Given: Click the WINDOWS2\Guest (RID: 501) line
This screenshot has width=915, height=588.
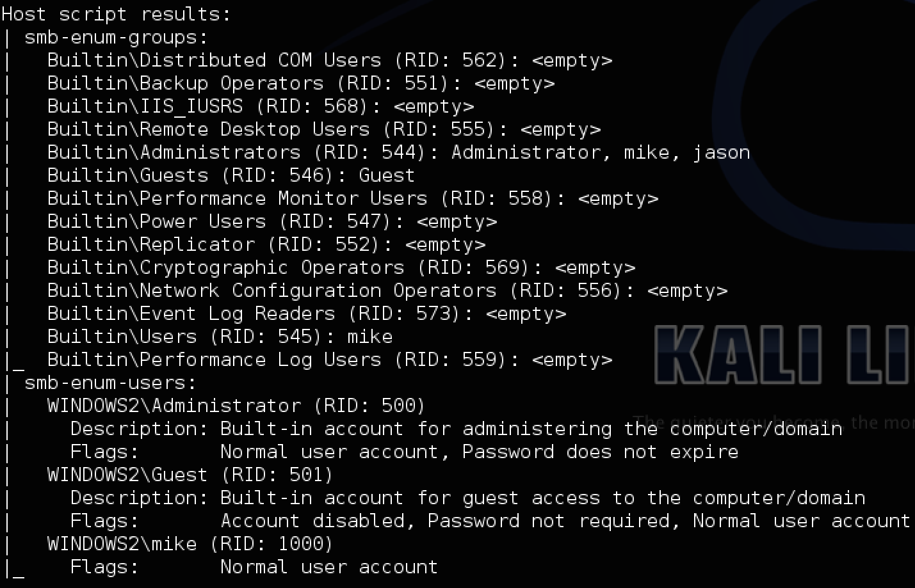Looking at the screenshot, I should (190, 475).
